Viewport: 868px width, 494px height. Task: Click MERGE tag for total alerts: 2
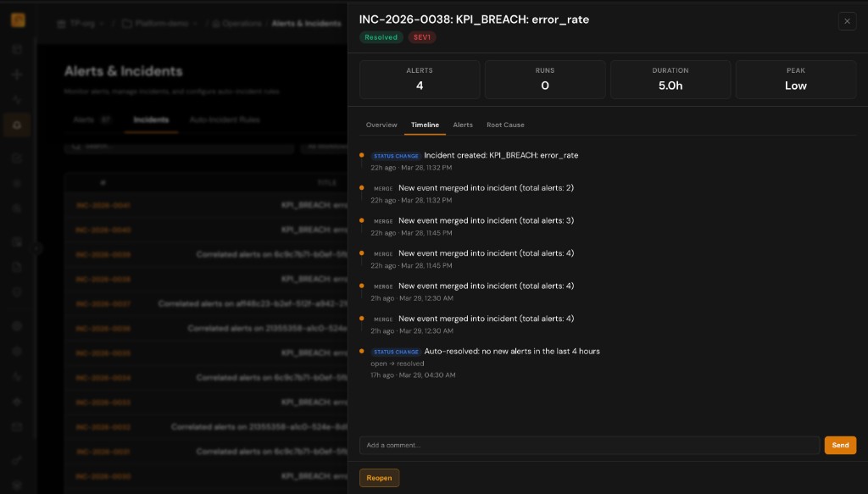383,188
